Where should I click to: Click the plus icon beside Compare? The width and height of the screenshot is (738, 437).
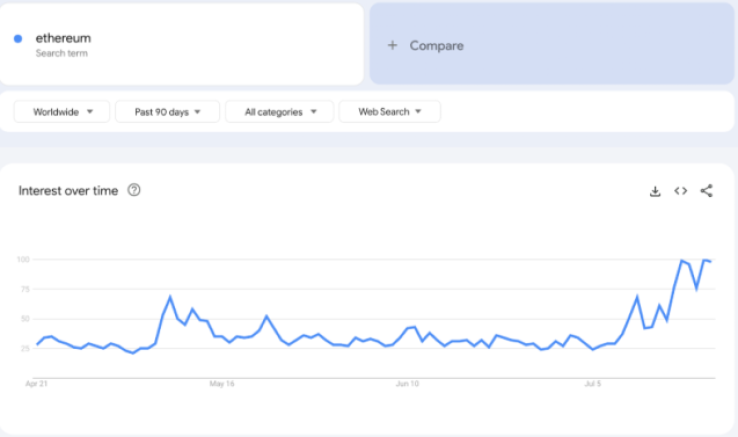click(x=393, y=45)
